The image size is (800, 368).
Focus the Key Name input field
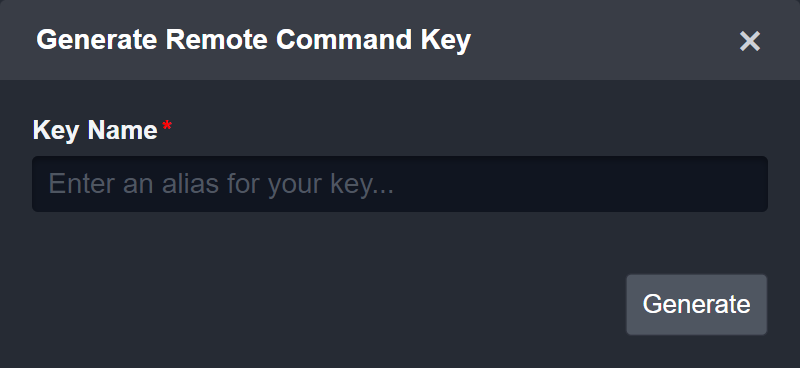point(400,184)
